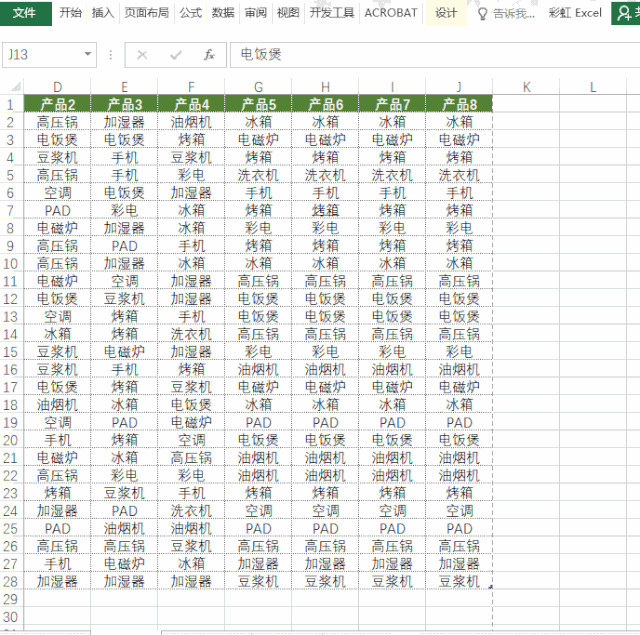640x635 pixels.
Task: Click cell J13 containing 电饭煲
Action: pos(459,317)
